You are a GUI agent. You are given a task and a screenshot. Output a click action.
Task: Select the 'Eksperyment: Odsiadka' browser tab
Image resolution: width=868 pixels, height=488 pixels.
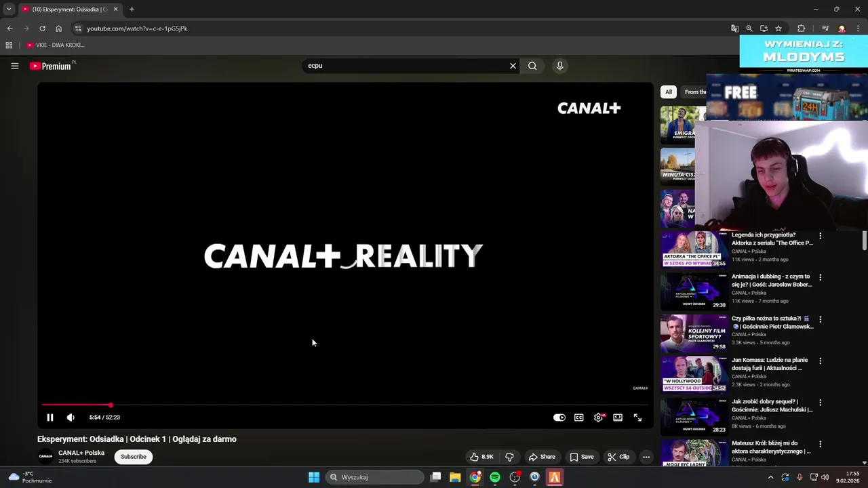[69, 9]
